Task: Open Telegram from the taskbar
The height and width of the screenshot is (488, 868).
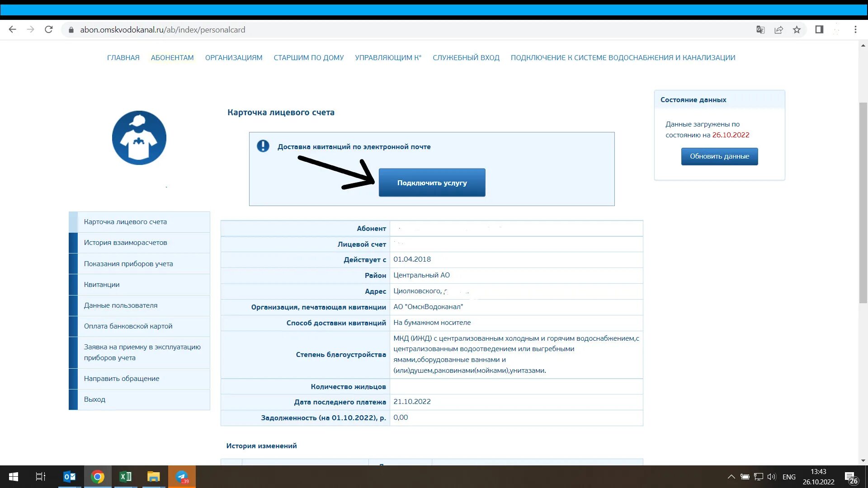Action: (182, 477)
